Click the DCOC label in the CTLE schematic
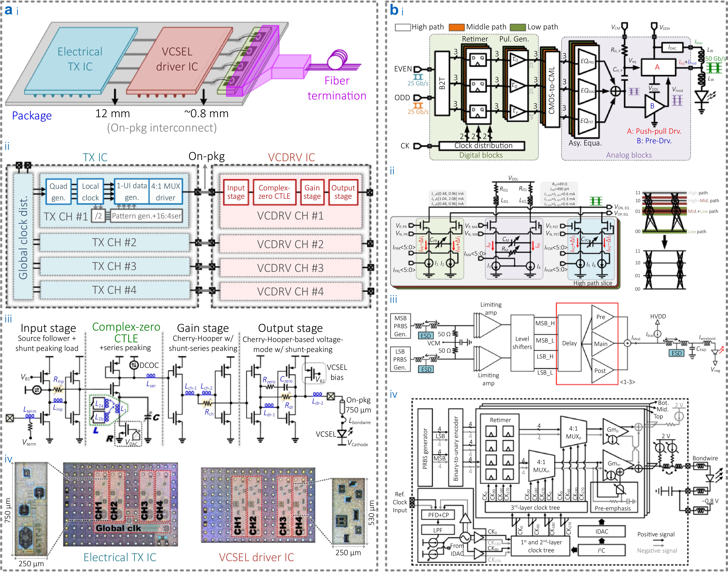The width and height of the screenshot is (728, 572). coord(149,365)
